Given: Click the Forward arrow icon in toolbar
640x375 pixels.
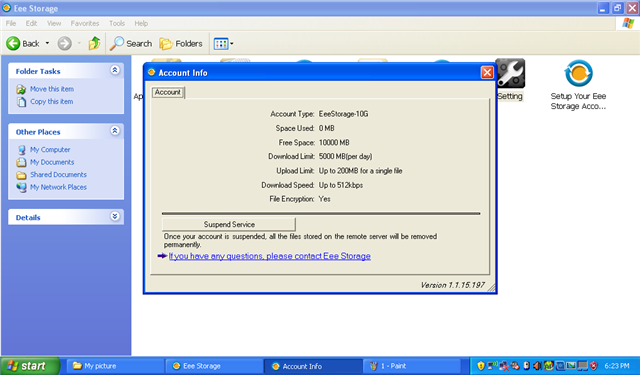Looking at the screenshot, I should [64, 43].
